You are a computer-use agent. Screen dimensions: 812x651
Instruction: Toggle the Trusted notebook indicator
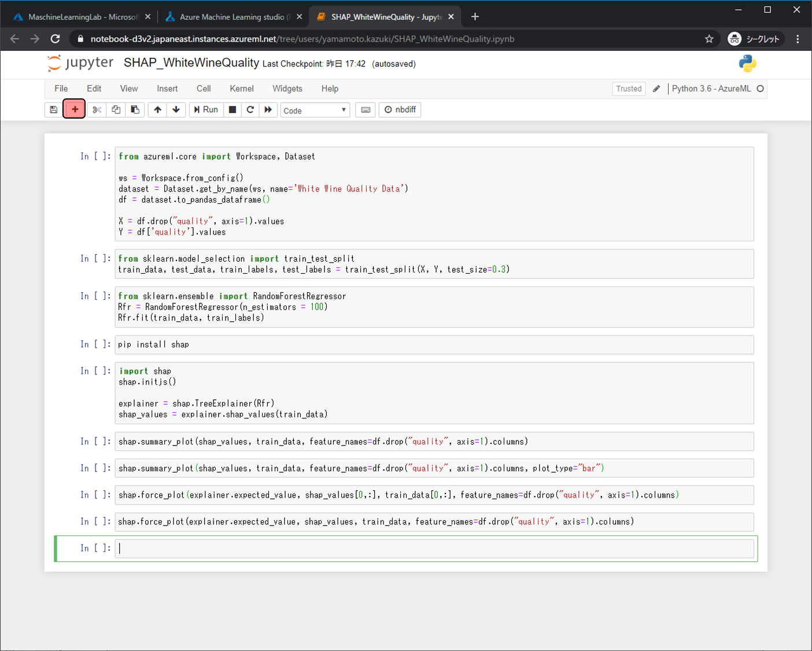coord(628,89)
